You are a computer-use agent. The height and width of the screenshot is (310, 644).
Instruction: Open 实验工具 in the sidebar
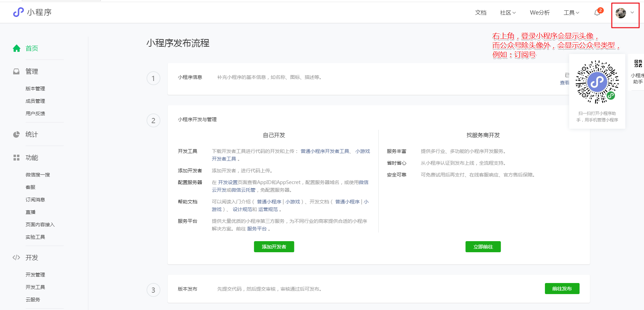tap(35, 237)
